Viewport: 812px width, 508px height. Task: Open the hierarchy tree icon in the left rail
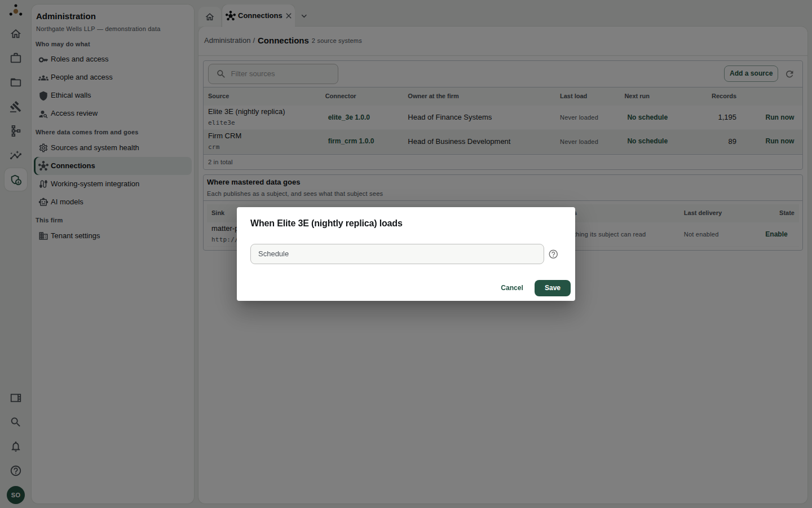[x=16, y=131]
